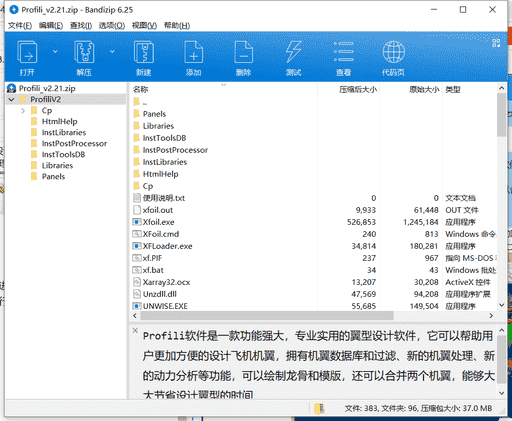Click the parent folder '..' icon

[x=137, y=101]
